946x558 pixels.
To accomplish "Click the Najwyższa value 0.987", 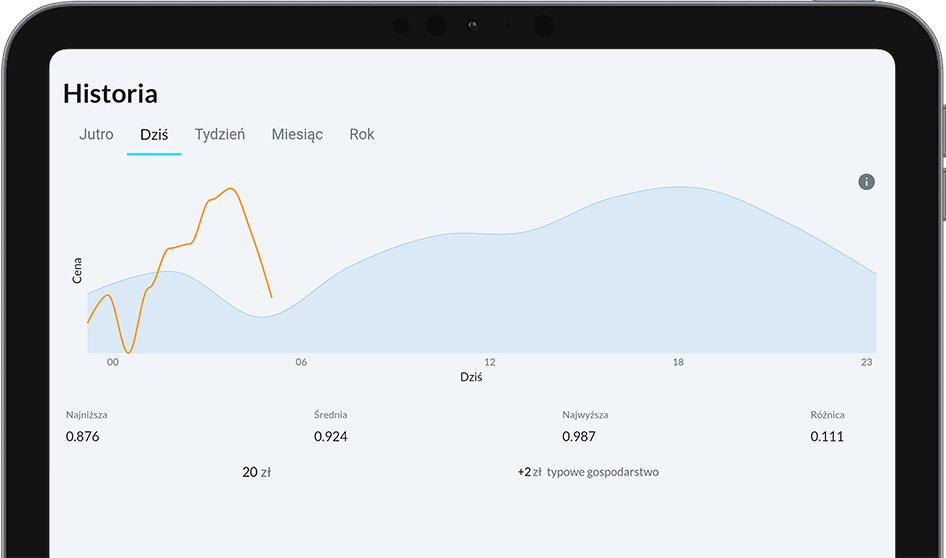I will click(x=579, y=436).
